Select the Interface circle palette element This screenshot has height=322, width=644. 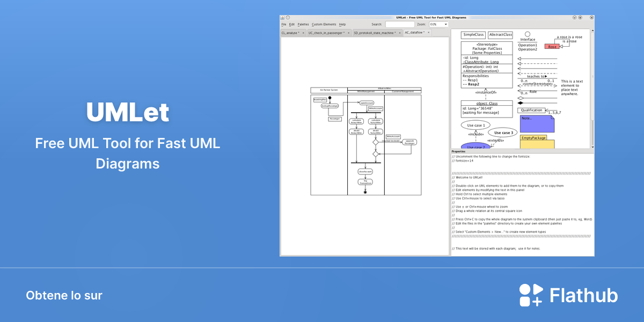[528, 34]
